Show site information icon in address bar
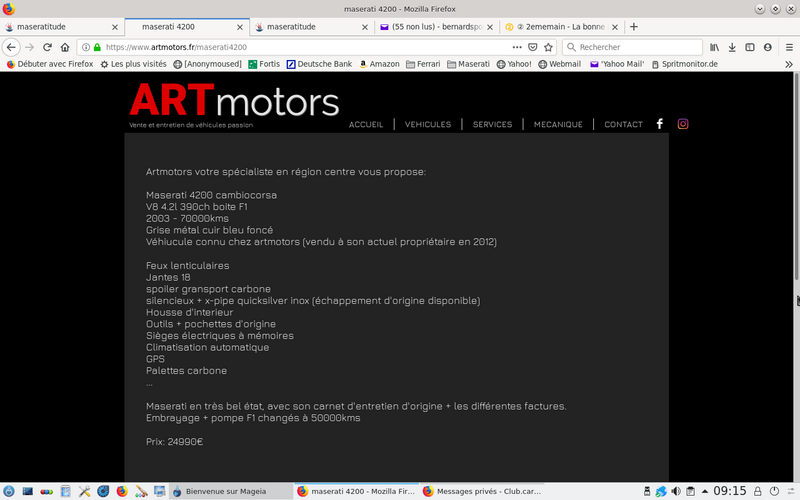800x500 pixels. click(86, 47)
